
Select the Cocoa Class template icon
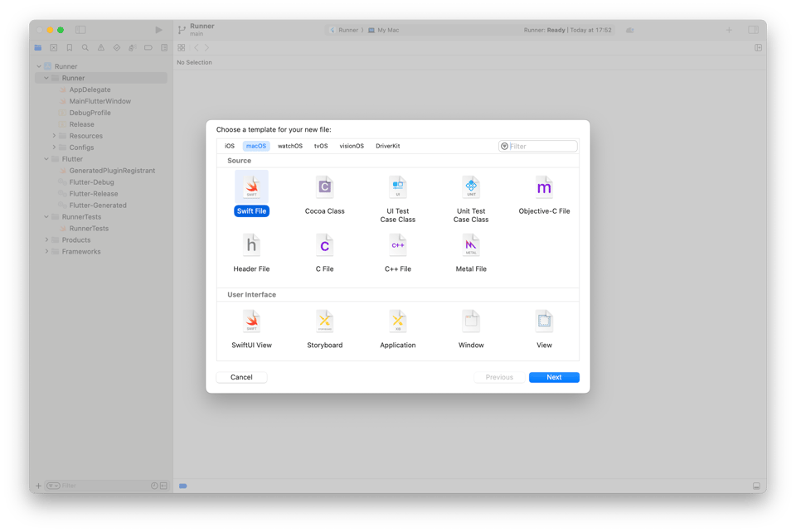[324, 187]
